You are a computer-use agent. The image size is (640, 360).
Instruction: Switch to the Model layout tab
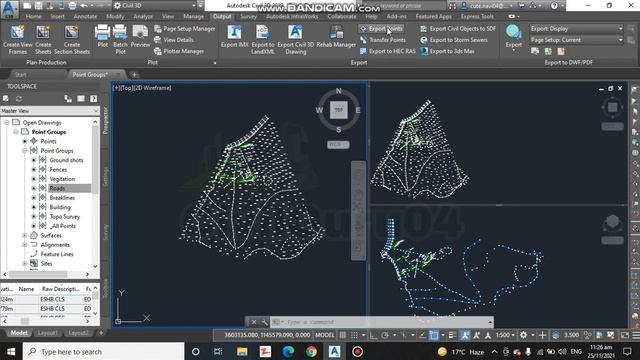pos(19,333)
